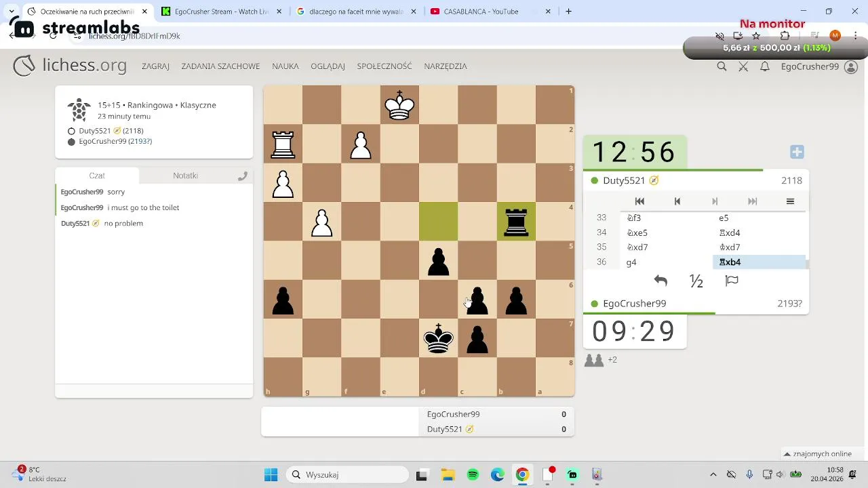Screen dimensions: 868x488
Task: Select the black king on d7
Action: (x=439, y=338)
